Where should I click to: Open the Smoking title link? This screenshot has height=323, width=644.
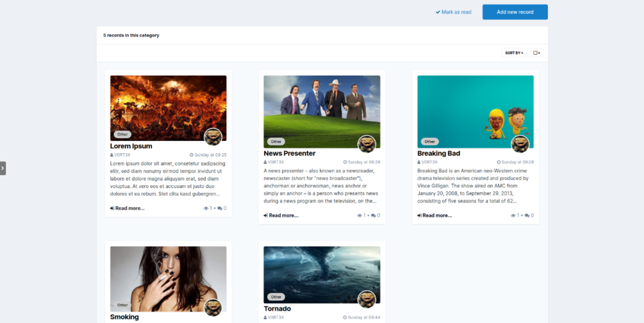[x=124, y=317]
